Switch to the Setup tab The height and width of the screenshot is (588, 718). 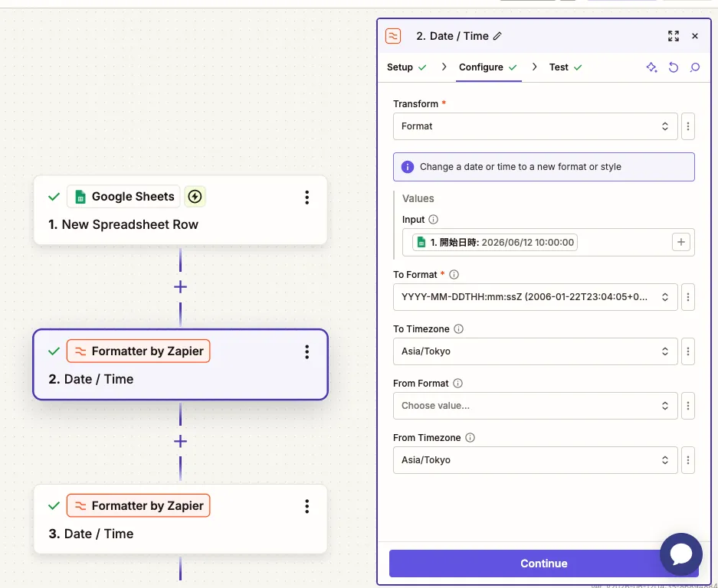point(407,67)
